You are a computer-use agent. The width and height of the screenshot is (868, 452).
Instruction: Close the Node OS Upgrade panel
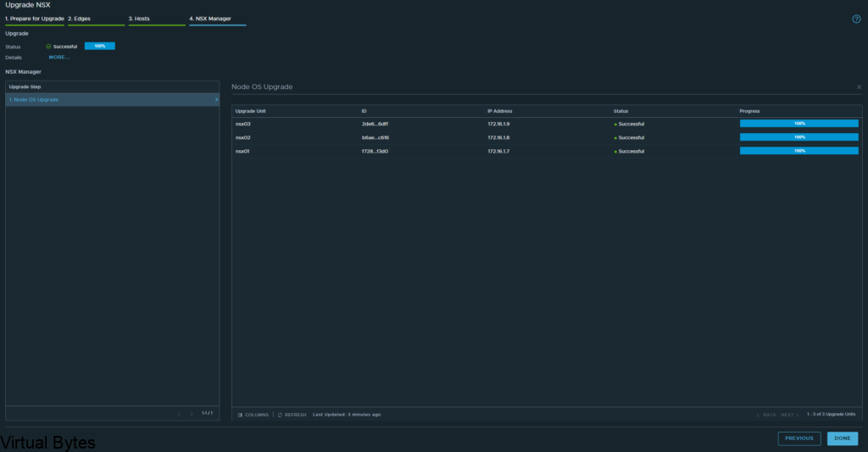coord(860,87)
